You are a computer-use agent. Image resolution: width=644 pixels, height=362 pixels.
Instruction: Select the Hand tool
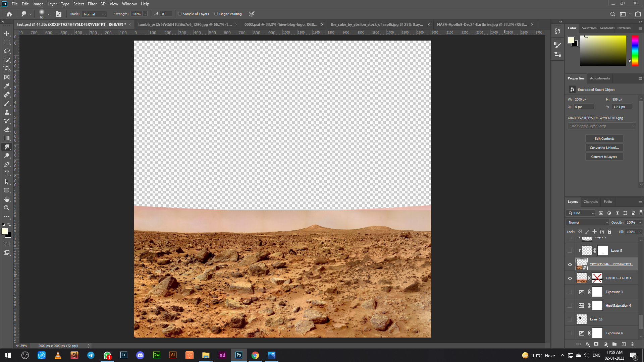click(7, 199)
